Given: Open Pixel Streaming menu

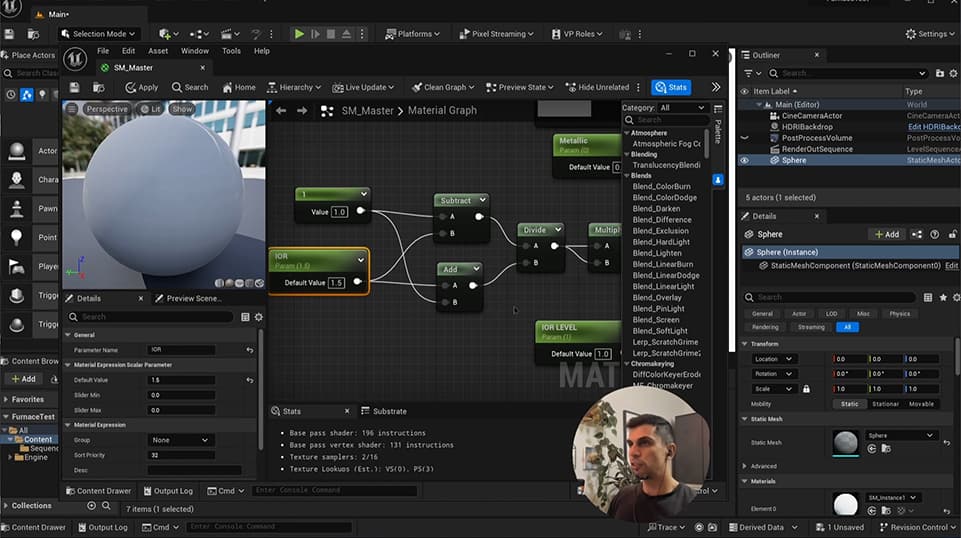Looking at the screenshot, I should [496, 34].
